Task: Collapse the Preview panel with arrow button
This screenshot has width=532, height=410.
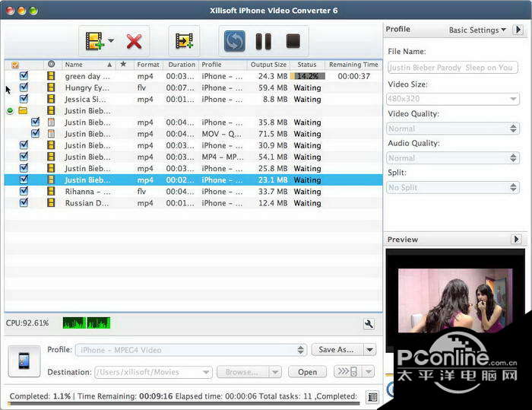Action: tap(516, 240)
